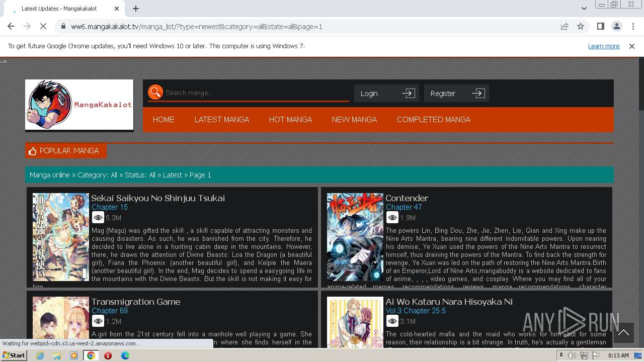Open the HOME menu item
The width and height of the screenshot is (644, 362).
pyautogui.click(x=164, y=120)
